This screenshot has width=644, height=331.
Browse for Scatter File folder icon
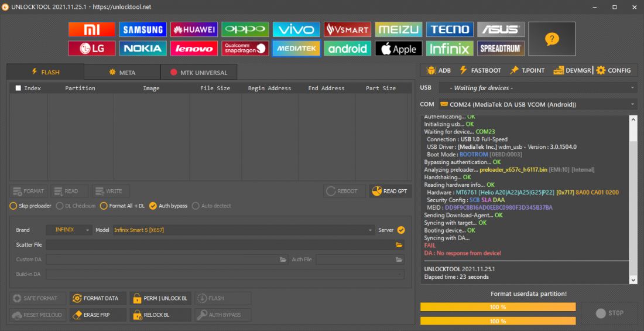point(399,245)
